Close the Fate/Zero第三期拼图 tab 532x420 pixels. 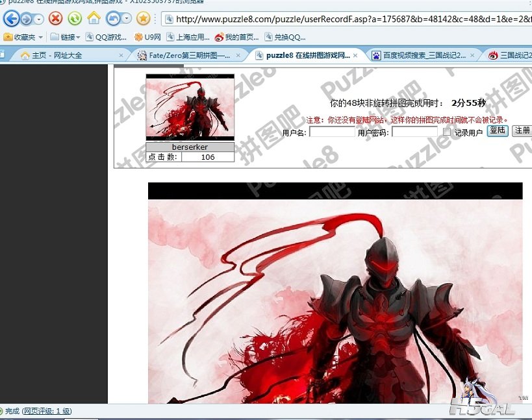(238, 55)
